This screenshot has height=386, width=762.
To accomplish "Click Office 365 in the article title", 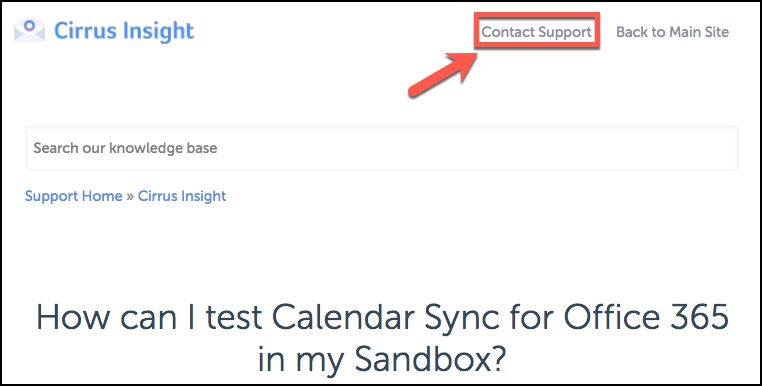I will click(x=646, y=317).
